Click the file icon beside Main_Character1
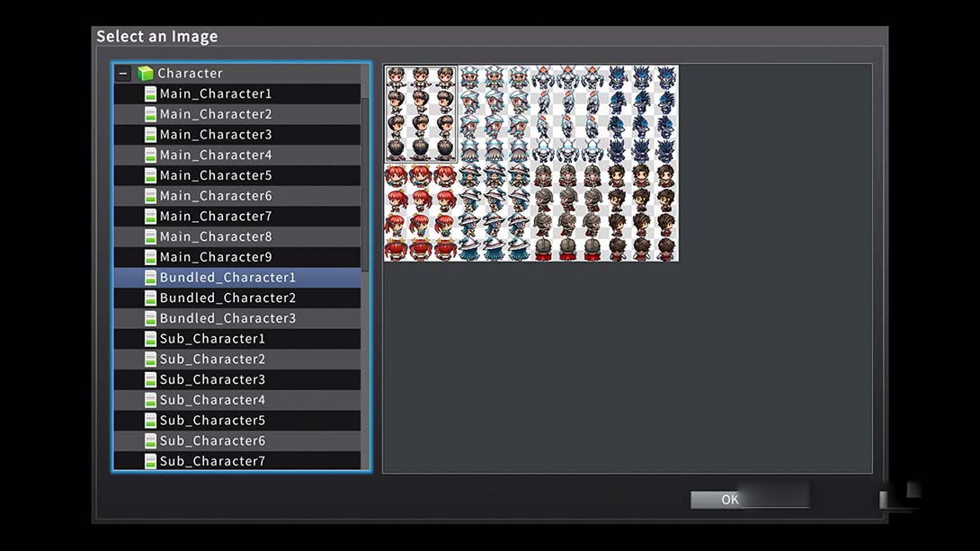 (x=150, y=94)
